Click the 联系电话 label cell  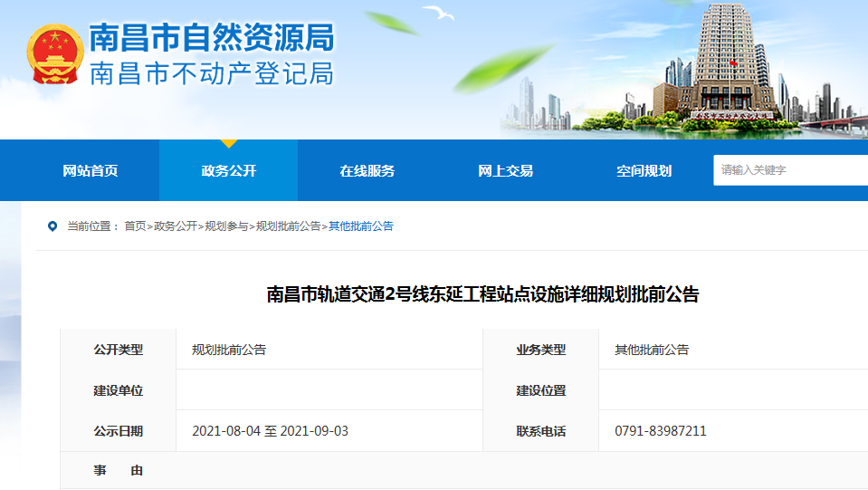(x=541, y=431)
